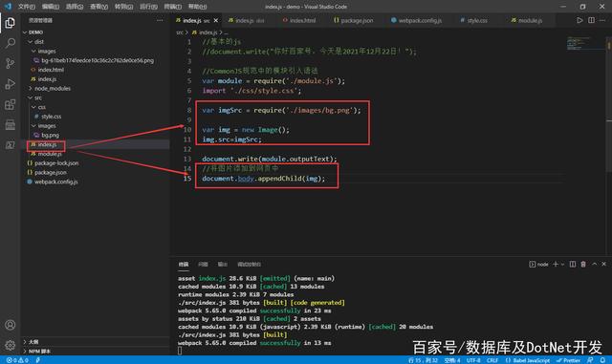Select the Terminal tab in bottom panel
Screen dimensions: 612x364
[184, 265]
